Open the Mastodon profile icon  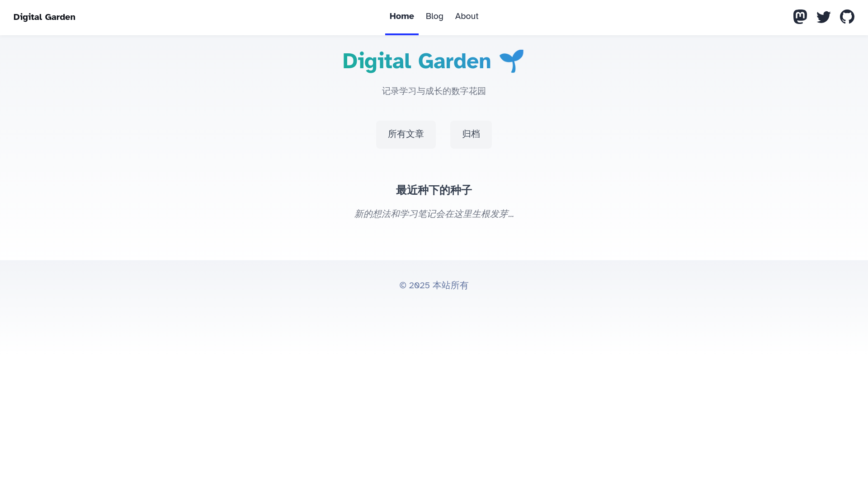coord(800,17)
